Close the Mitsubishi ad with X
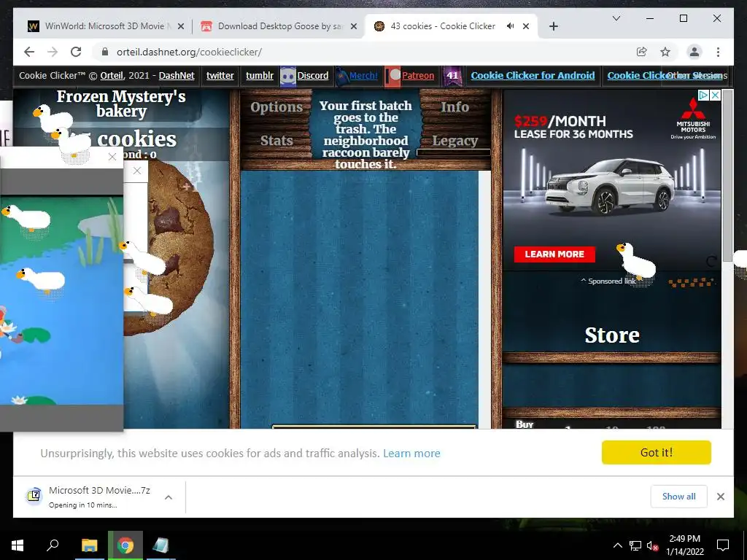This screenshot has width=747, height=560. click(x=715, y=96)
